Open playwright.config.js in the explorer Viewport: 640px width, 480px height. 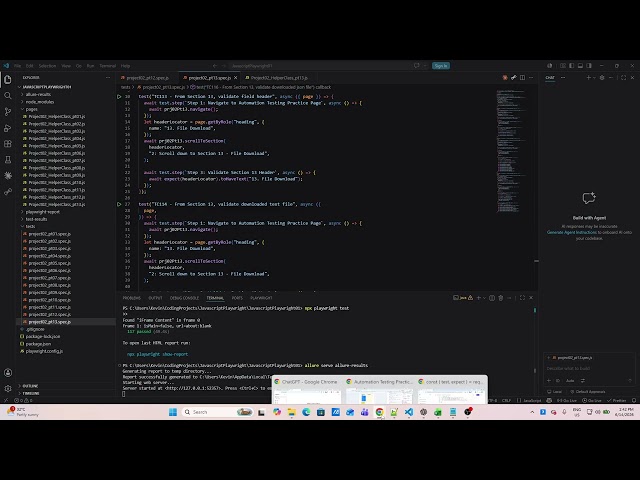[44, 351]
